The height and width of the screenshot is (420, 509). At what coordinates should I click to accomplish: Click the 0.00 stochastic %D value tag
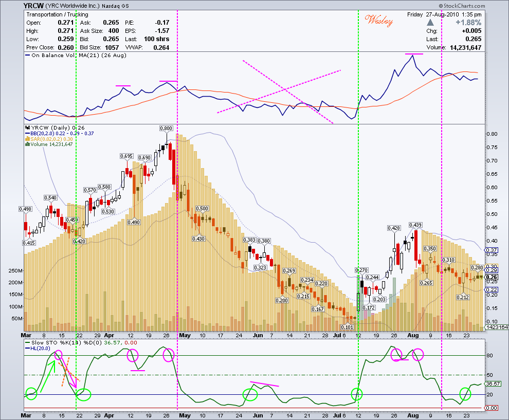(x=492, y=408)
